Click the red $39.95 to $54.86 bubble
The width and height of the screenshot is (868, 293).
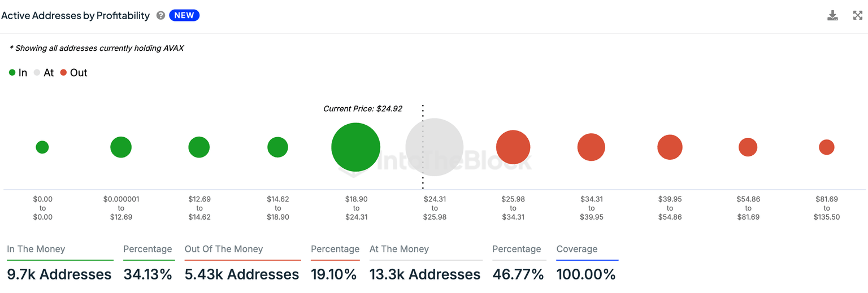tap(670, 147)
